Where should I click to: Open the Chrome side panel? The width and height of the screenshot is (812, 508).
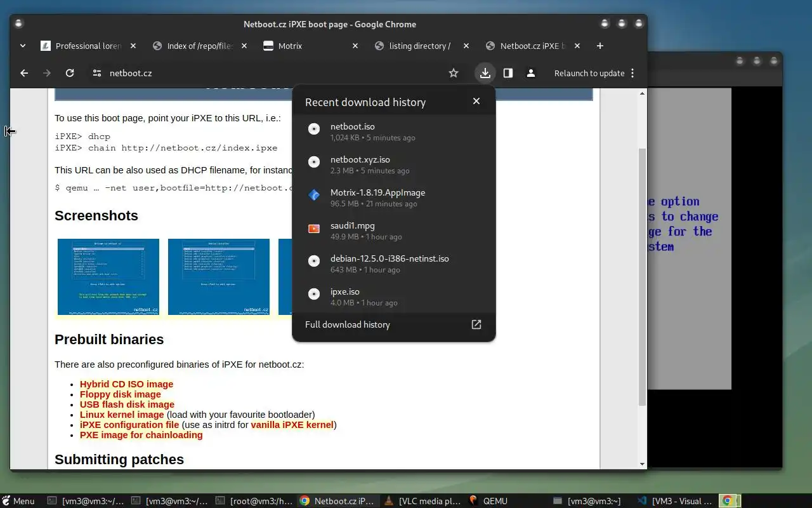[508, 73]
